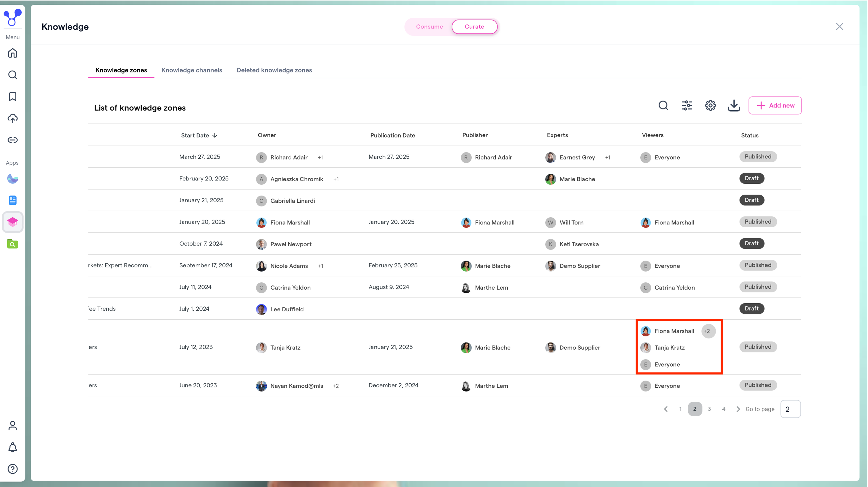Screen dimensions: 868x487
Task: Click Draft status for Pawel Newport row
Action: [751, 244]
